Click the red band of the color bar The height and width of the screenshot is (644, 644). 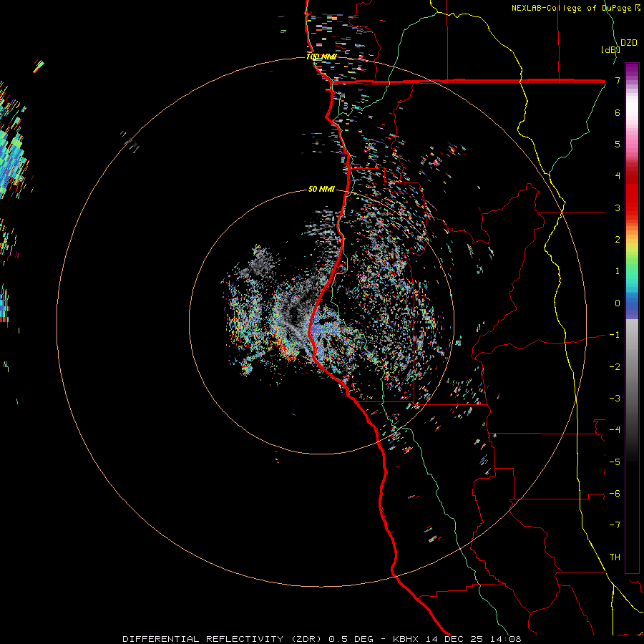632,192
